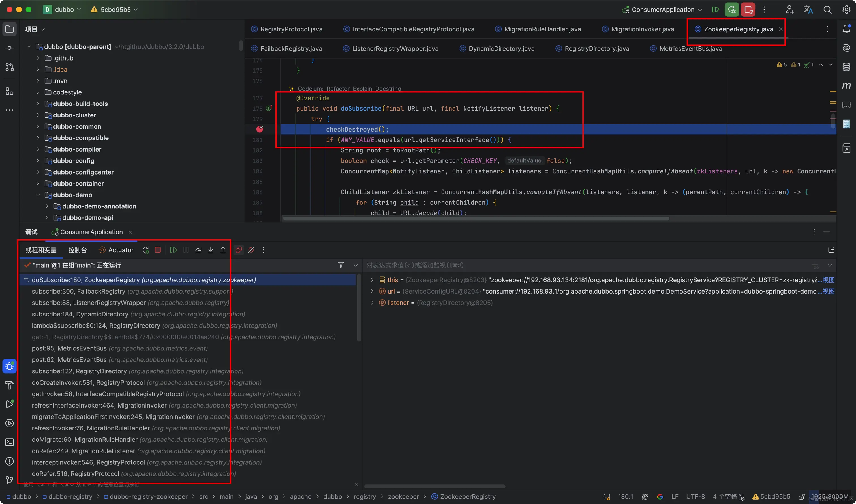This screenshot has height=504, width=856.
Task: Rerun ConsumerApplication in debug toolbar
Action: click(145, 250)
